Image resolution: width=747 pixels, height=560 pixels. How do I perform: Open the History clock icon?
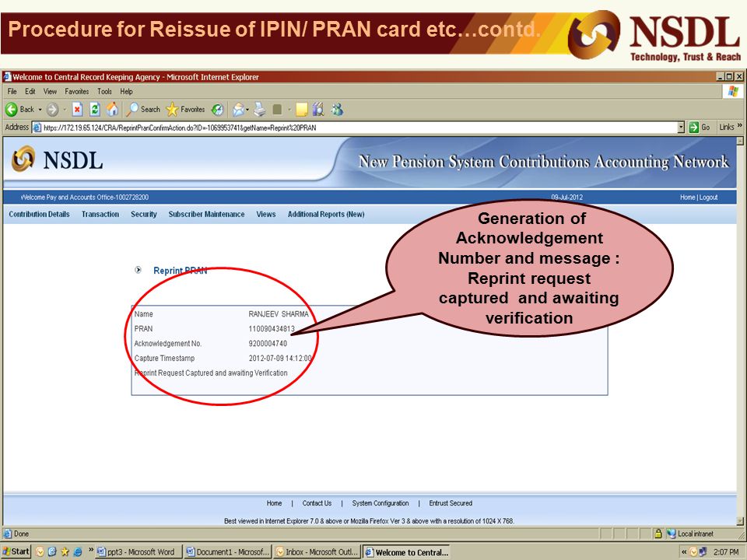pyautogui.click(x=217, y=110)
